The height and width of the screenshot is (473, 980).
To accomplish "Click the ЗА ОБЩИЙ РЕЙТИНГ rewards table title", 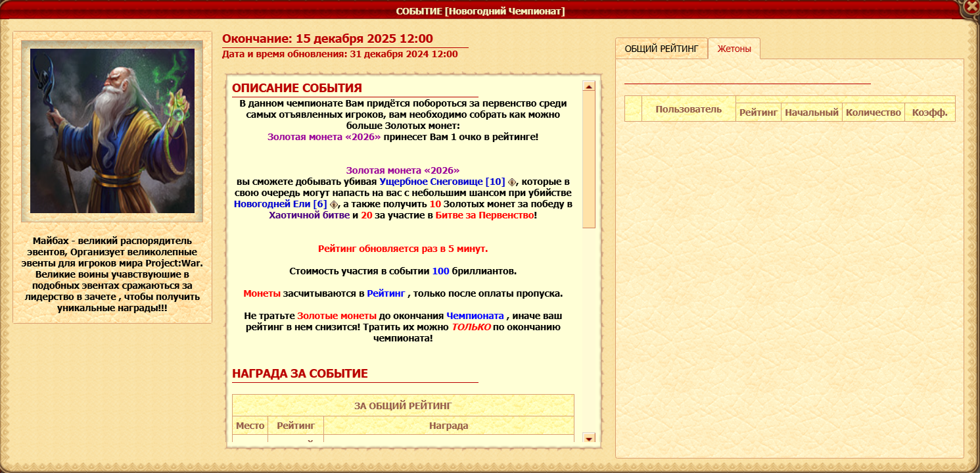I will point(403,405).
